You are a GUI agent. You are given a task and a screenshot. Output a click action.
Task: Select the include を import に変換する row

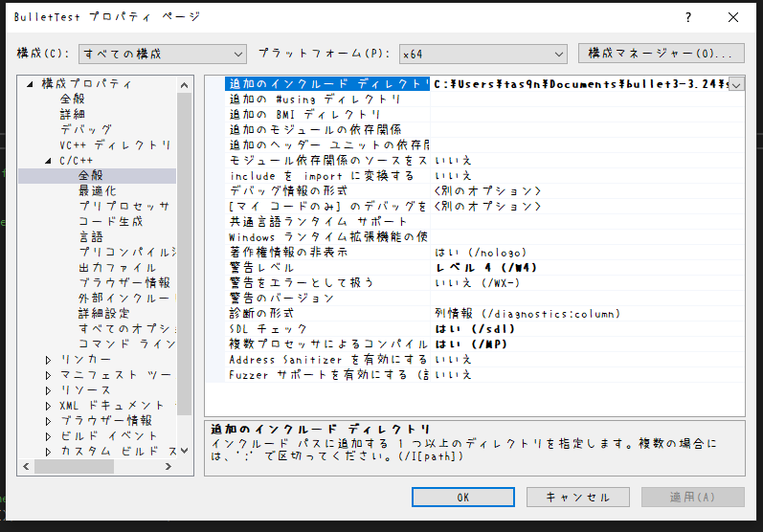[x=484, y=176]
